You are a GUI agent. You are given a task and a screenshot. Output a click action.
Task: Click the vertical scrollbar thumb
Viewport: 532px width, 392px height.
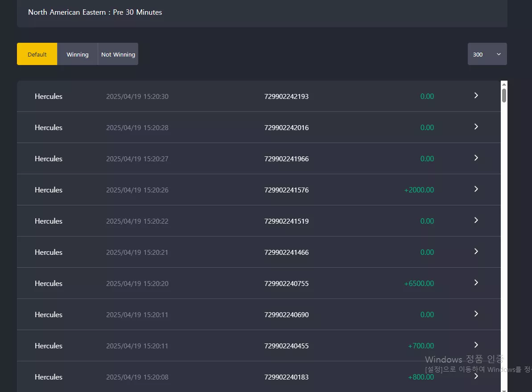click(504, 95)
